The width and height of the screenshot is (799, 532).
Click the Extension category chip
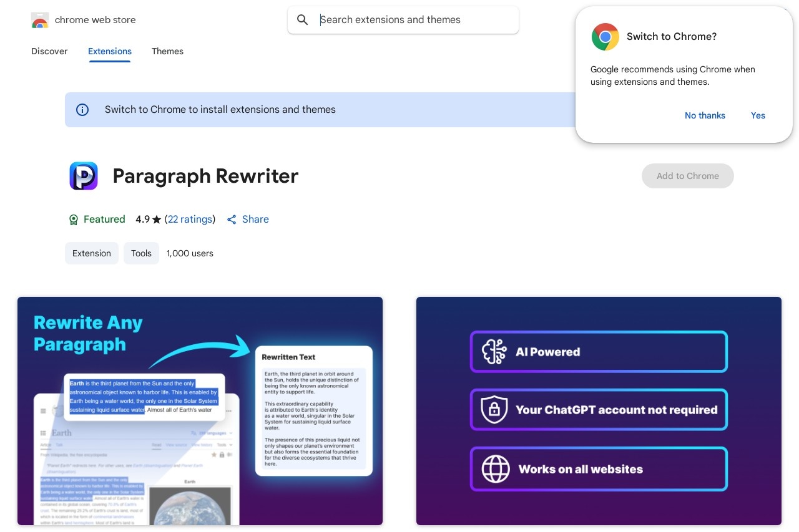92,253
